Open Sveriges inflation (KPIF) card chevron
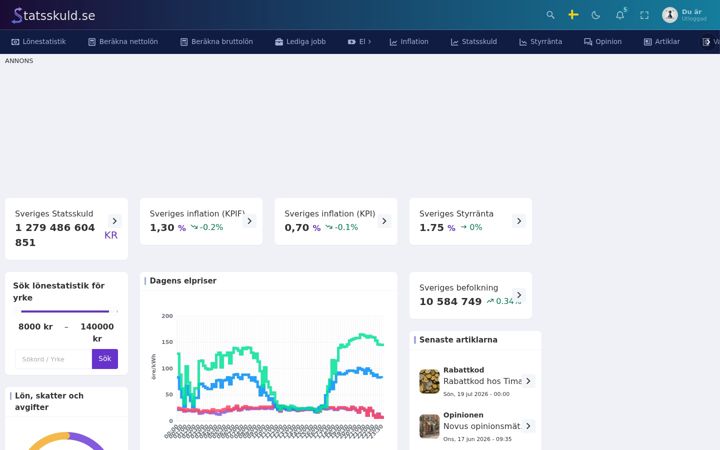 (249, 221)
